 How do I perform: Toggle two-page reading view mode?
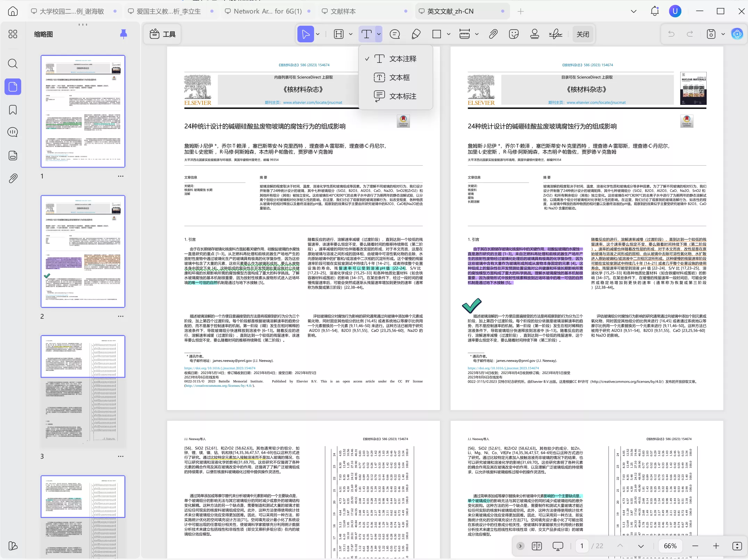pyautogui.click(x=536, y=546)
